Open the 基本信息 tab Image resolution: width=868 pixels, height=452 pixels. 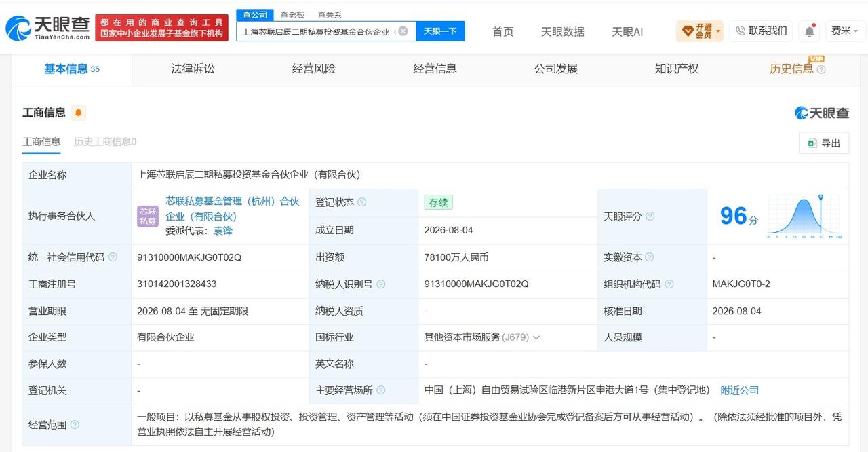pyautogui.click(x=71, y=69)
